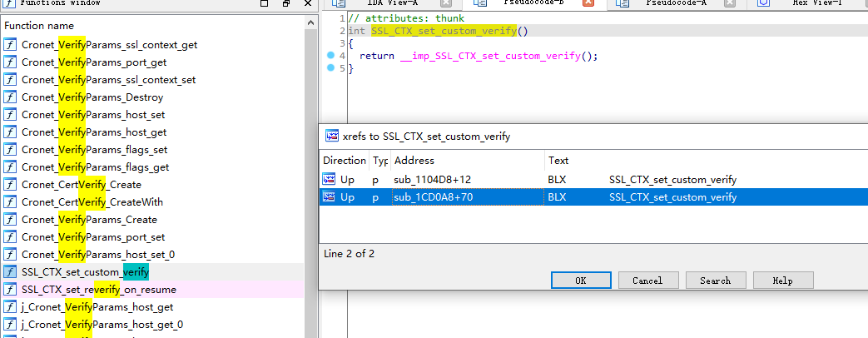Sort xrefs by Direction column header
This screenshot has width=868, height=338.
344,161
